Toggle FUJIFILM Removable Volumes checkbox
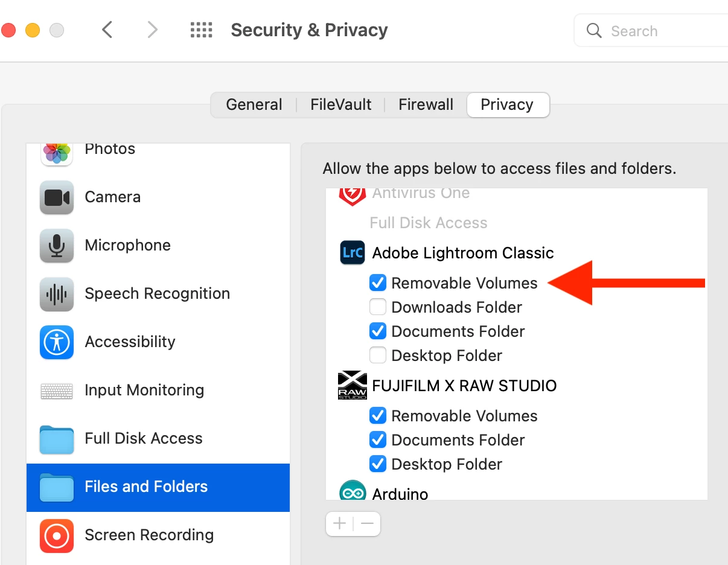The height and width of the screenshot is (565, 728). [378, 415]
